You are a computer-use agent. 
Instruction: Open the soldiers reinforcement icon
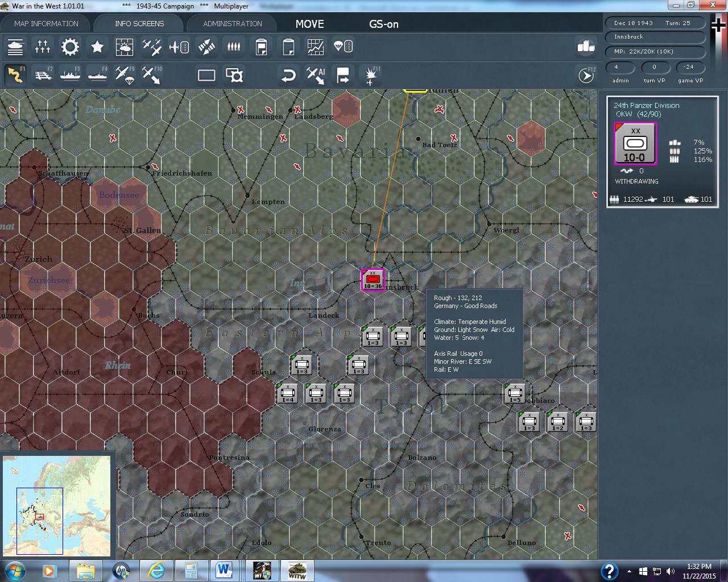click(x=234, y=47)
